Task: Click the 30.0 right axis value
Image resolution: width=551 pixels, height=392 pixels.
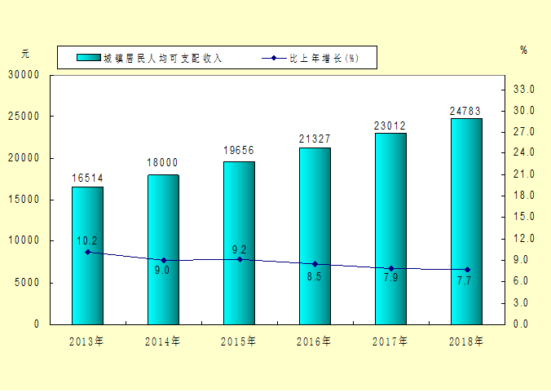Action: 524,111
